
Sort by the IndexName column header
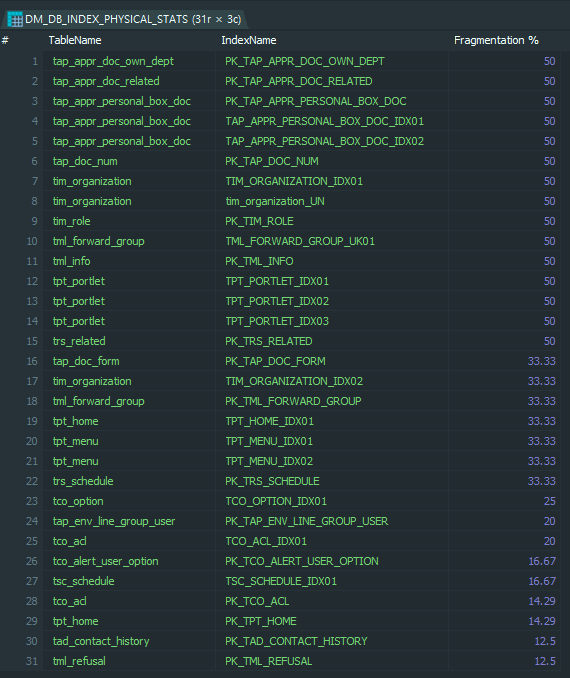pos(249,40)
